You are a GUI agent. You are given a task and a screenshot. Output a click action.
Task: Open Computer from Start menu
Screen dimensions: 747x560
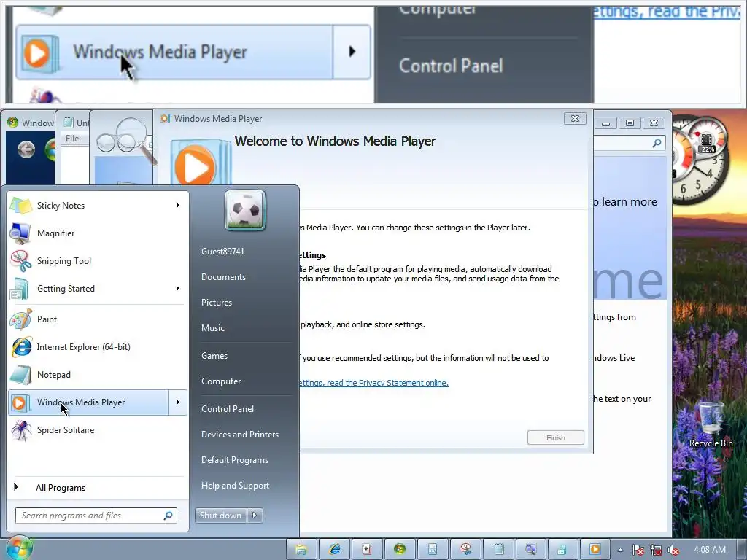tap(221, 381)
